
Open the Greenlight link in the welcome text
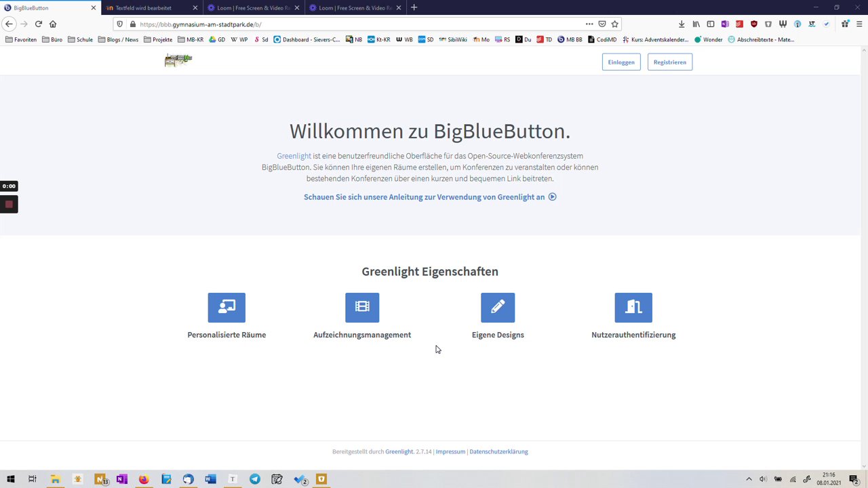click(294, 156)
